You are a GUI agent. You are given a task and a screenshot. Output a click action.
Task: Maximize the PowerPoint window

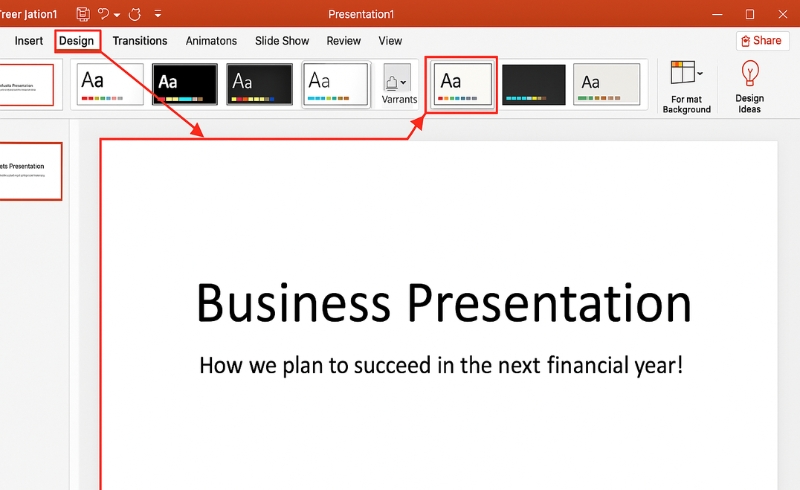pyautogui.click(x=749, y=14)
